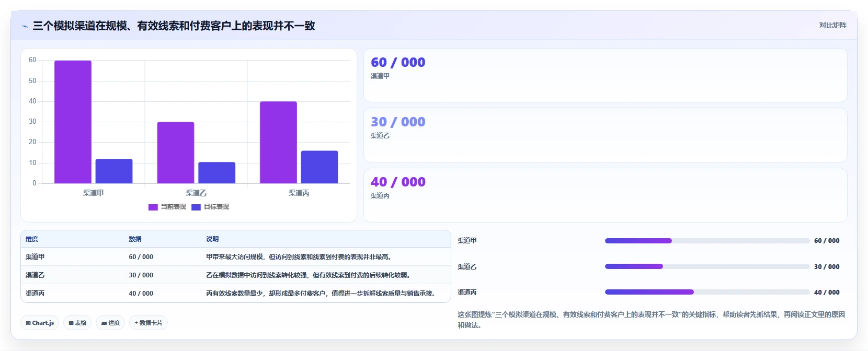Click the icon in the Chart.js tag
Viewport: 868px width, 351px height.
click(x=28, y=323)
